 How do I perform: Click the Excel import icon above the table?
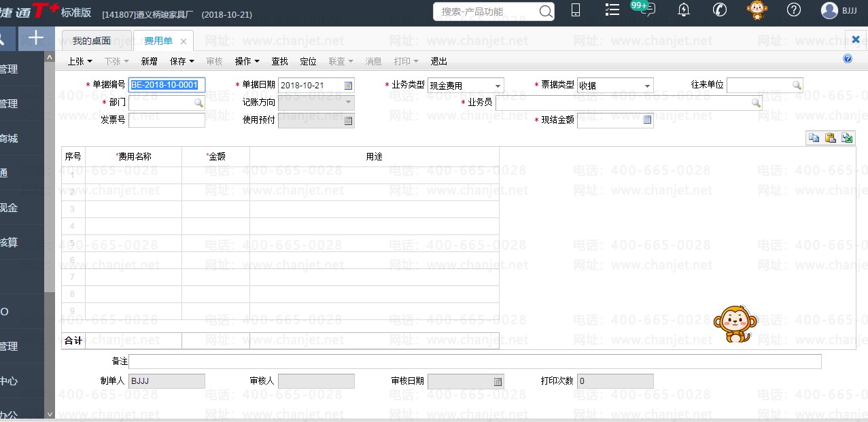[847, 138]
